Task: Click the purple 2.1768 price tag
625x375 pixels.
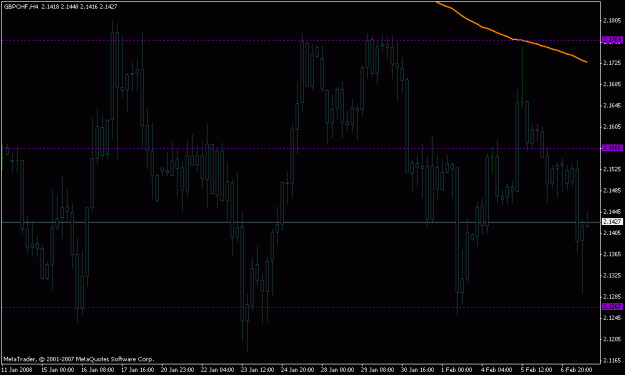Action: pos(612,40)
